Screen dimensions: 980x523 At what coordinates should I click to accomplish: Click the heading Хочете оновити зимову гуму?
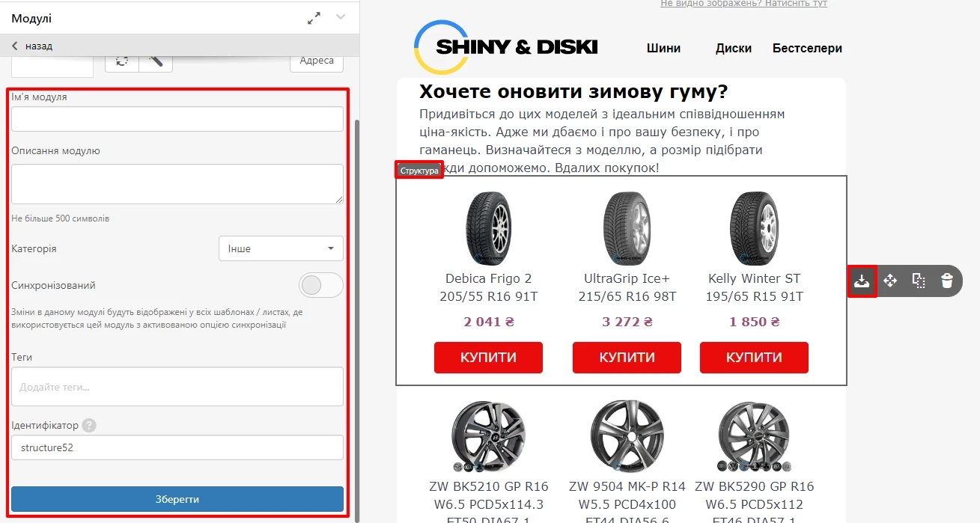pyautogui.click(x=573, y=92)
